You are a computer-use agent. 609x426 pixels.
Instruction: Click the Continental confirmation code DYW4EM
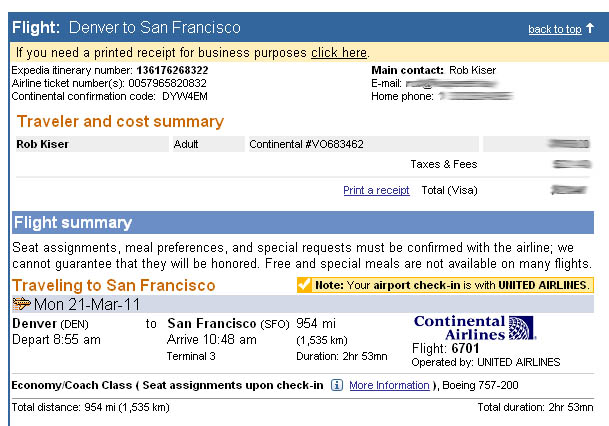pos(184,96)
